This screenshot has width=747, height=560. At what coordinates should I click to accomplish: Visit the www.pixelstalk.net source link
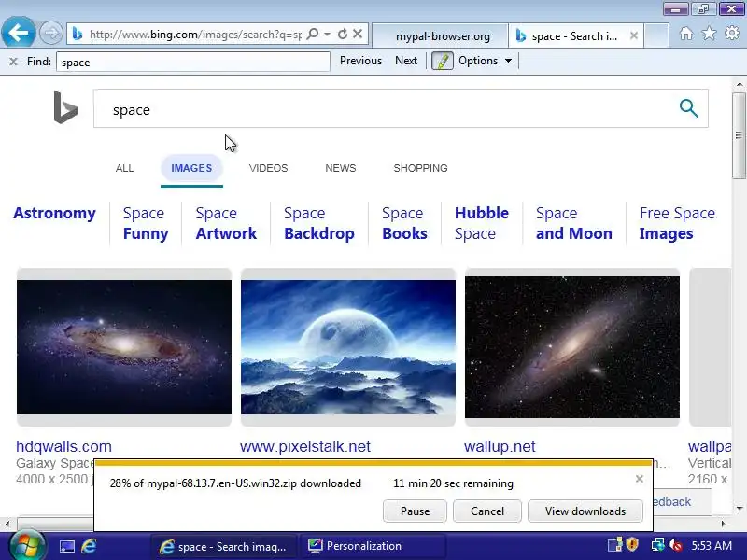[305, 447]
